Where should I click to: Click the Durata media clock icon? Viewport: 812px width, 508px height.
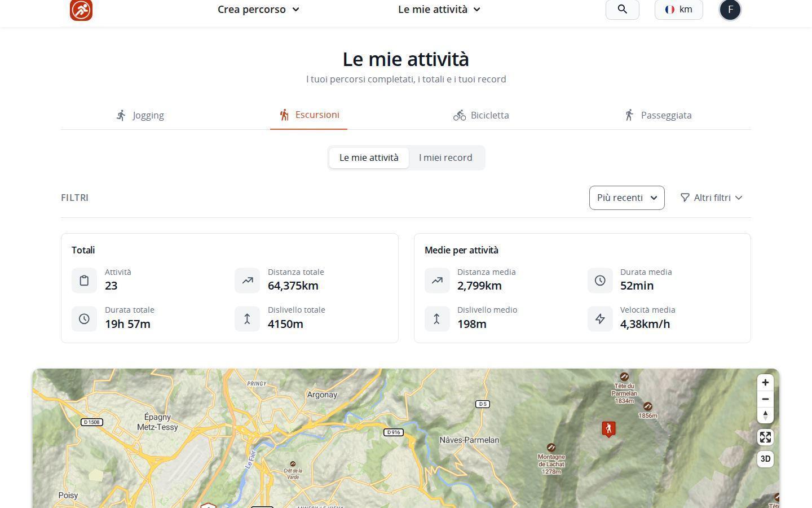[600, 281]
